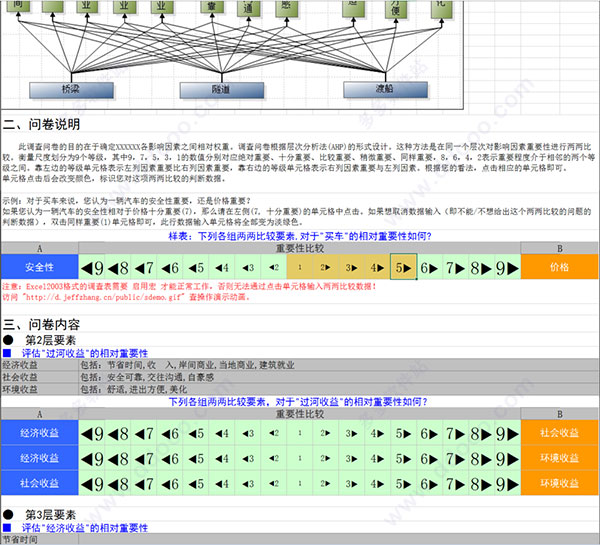Screen dimensions: 600x545
Task: Choose right-pointing 9 in the 安全性 sample row
Action: [508, 268]
